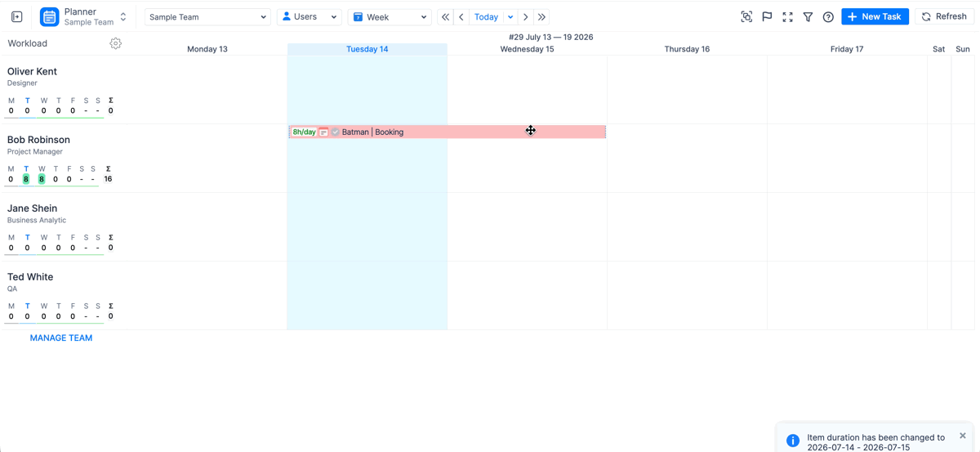Image resolution: width=980 pixels, height=452 pixels.
Task: Go to the next week arrow
Action: 526,17
